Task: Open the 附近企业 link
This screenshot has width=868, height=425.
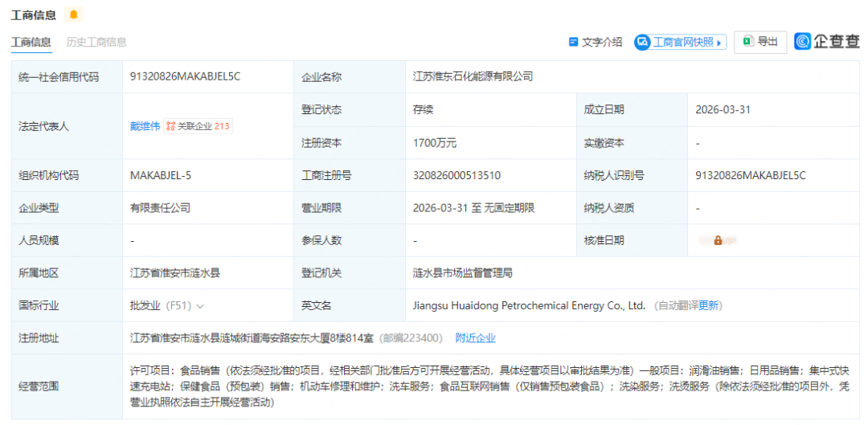Action: coord(476,337)
